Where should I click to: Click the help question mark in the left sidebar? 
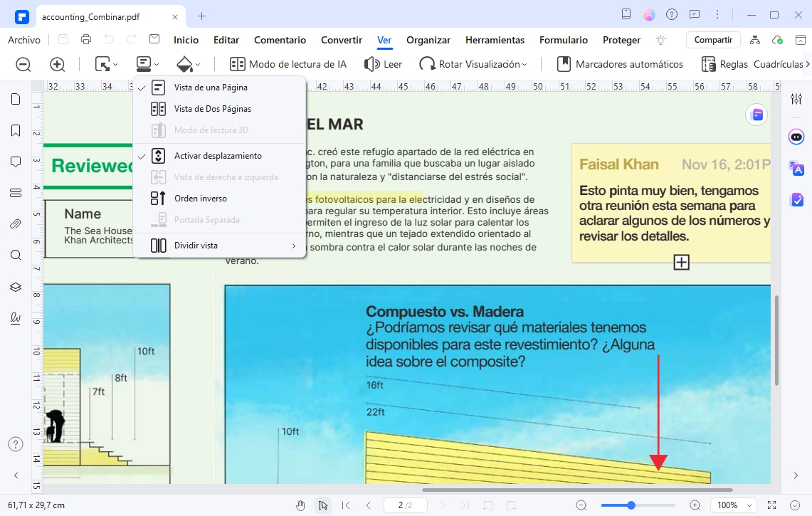pos(16,444)
